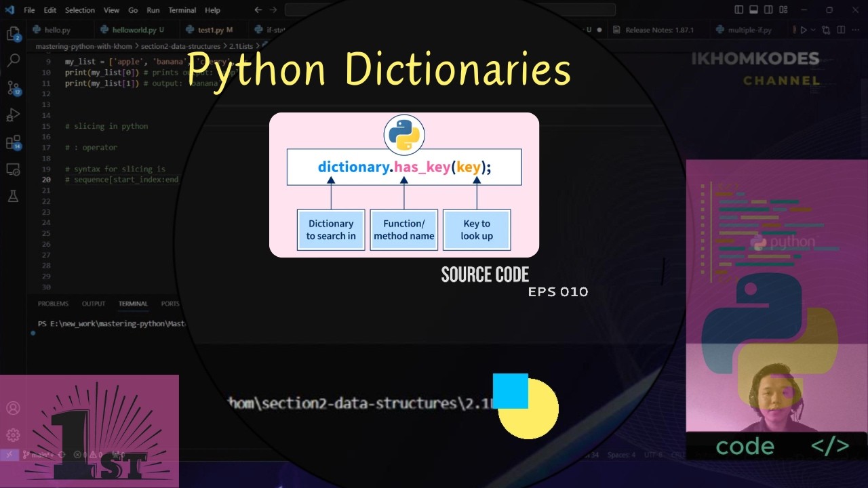Viewport: 868px width, 488px height.
Task: Switch to the multiple-if.py tab
Action: pyautogui.click(x=749, y=30)
